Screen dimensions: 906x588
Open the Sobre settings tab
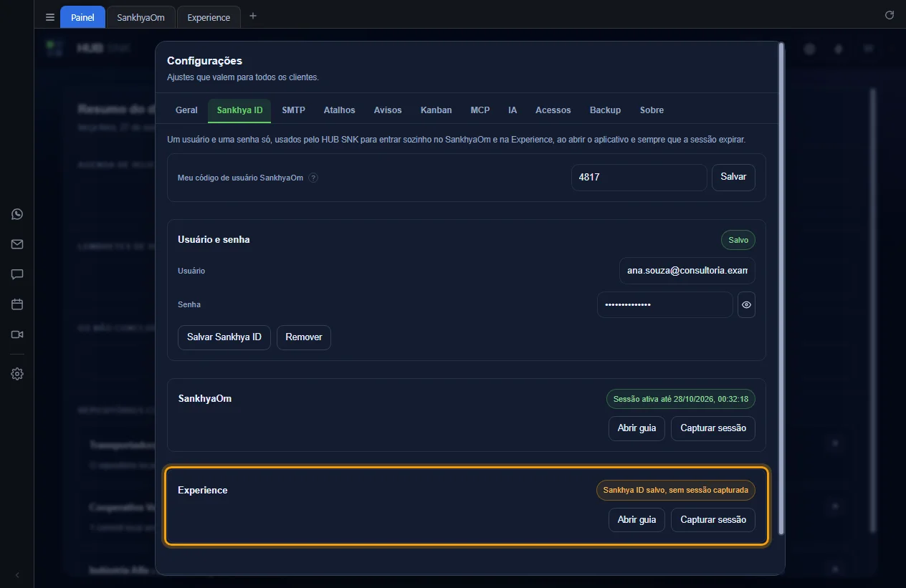(x=652, y=110)
